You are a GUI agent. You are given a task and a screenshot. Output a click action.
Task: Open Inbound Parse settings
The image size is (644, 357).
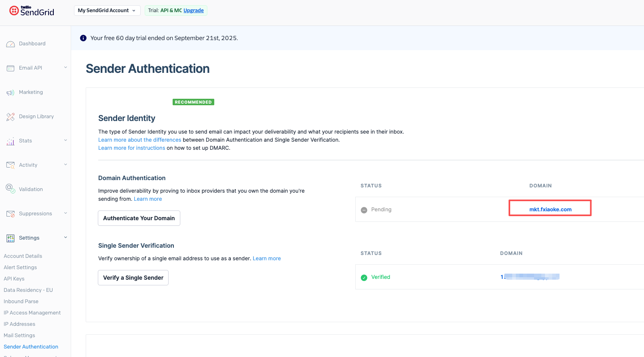[21, 302]
